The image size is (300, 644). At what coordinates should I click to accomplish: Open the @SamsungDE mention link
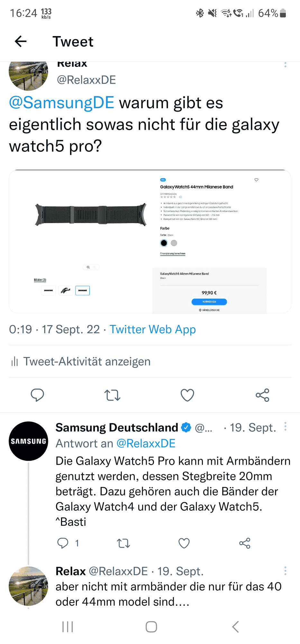[62, 103]
